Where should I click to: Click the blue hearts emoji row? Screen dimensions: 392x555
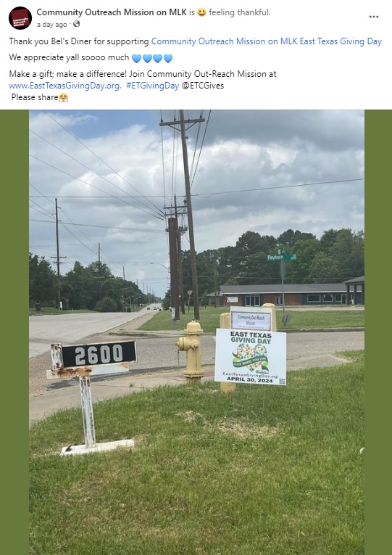[x=152, y=58]
